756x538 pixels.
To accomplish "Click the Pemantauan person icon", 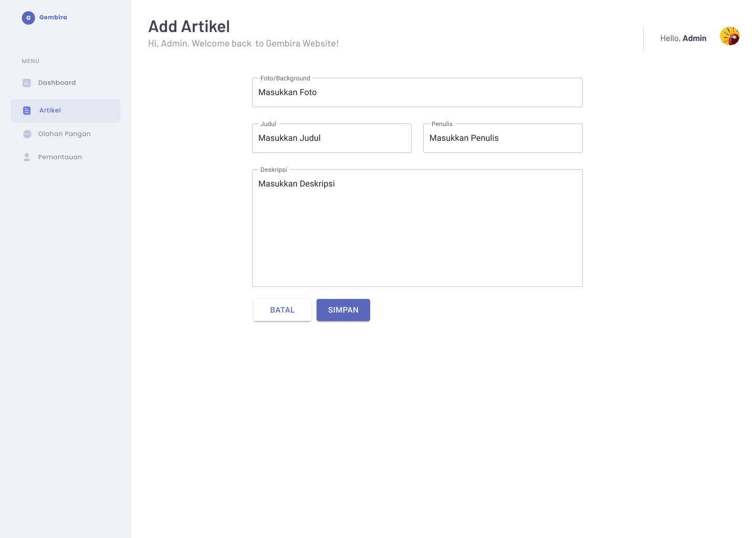I will [27, 157].
